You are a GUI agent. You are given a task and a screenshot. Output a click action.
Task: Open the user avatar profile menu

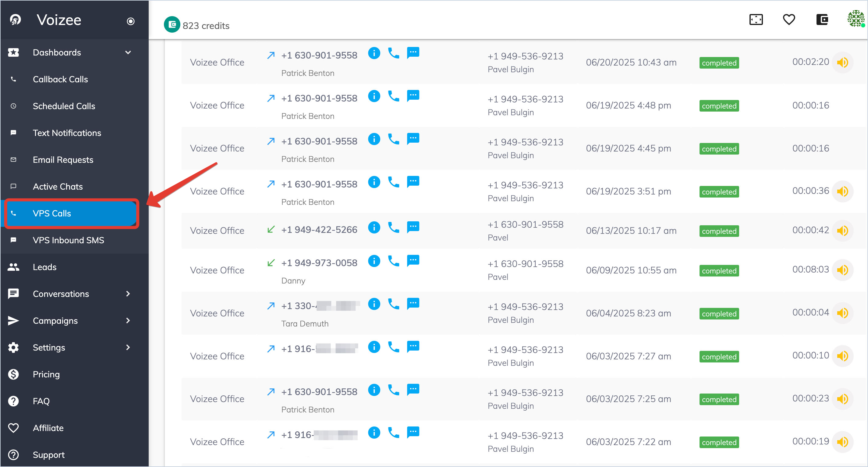click(856, 19)
